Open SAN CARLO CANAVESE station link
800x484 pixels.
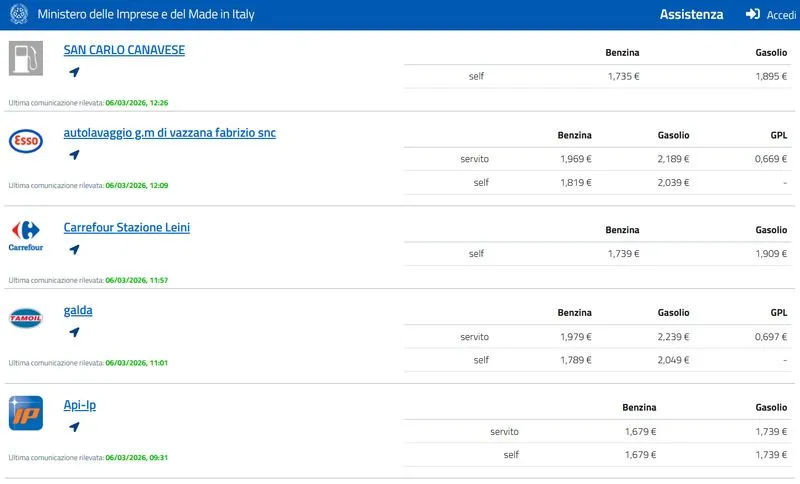pos(124,50)
